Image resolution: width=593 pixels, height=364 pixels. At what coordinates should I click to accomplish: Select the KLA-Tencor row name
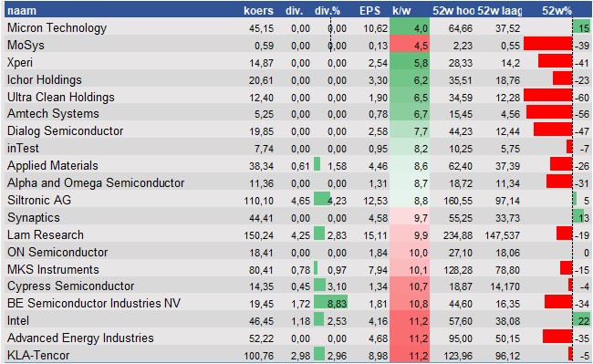click(x=38, y=355)
